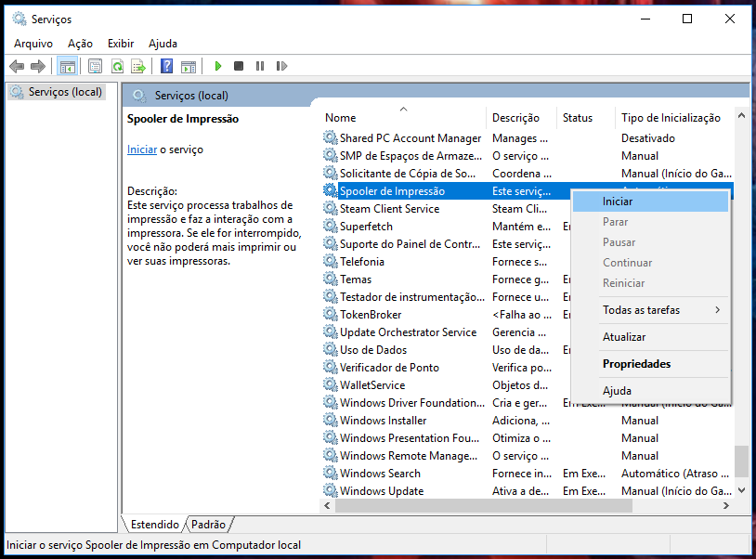Click the horizontal scrollbar right arrow
This screenshot has width=756, height=559.
coord(726,505)
